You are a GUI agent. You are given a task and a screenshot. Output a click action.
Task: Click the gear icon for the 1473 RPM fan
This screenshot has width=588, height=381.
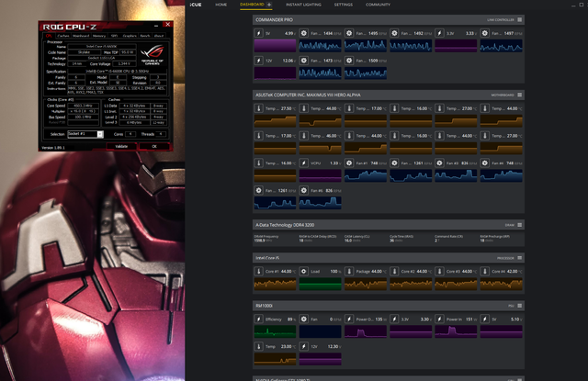[x=304, y=61]
